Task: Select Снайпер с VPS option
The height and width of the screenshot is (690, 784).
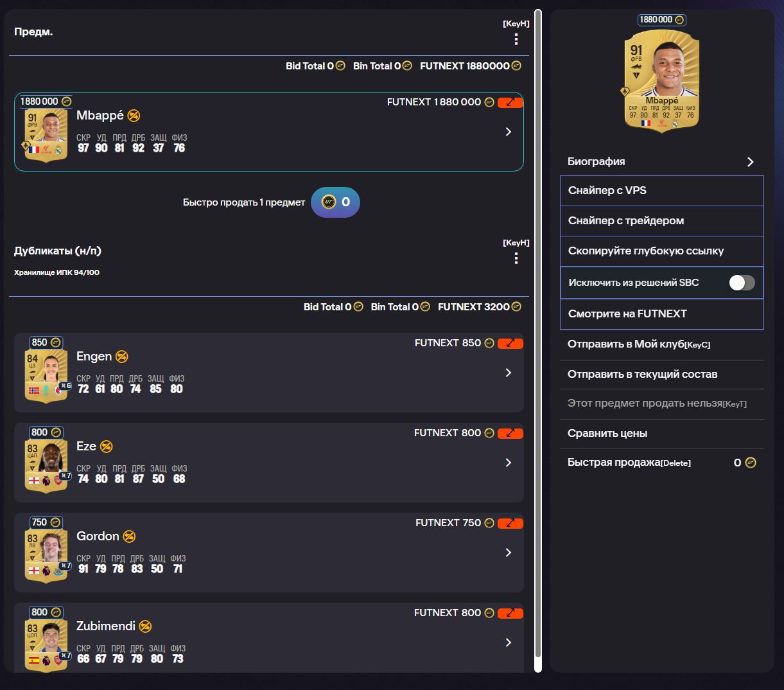Action: pos(662,191)
